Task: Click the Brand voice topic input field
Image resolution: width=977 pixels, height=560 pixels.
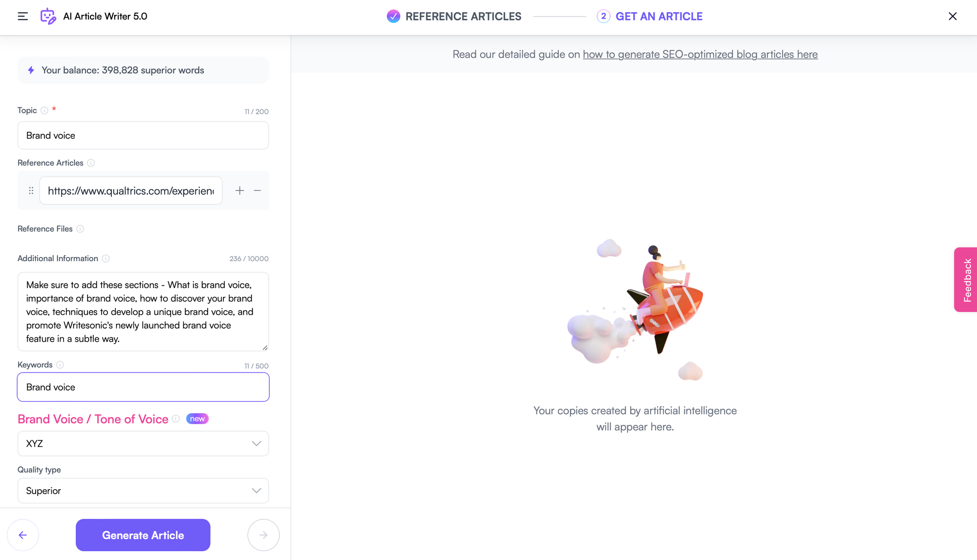Action: (143, 135)
